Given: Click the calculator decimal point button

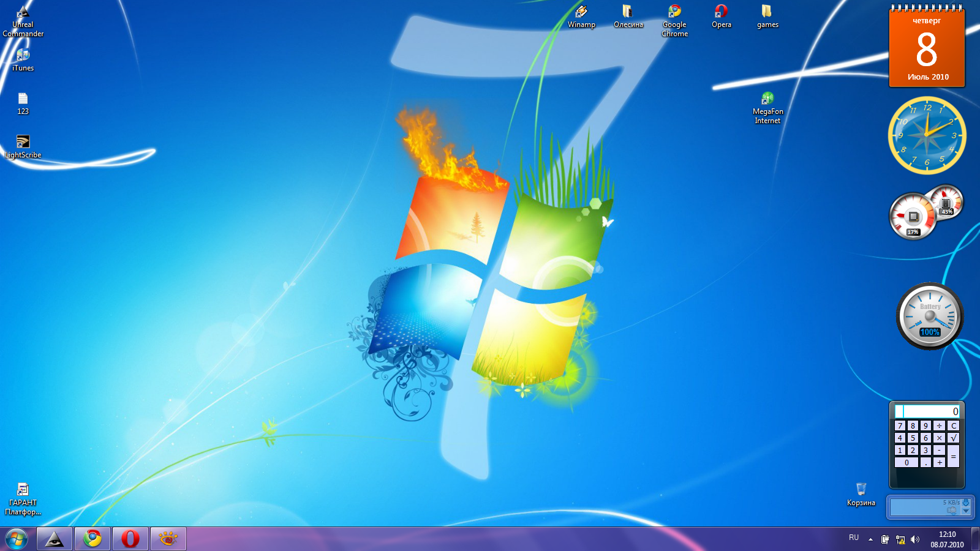Looking at the screenshot, I should click(x=925, y=462).
